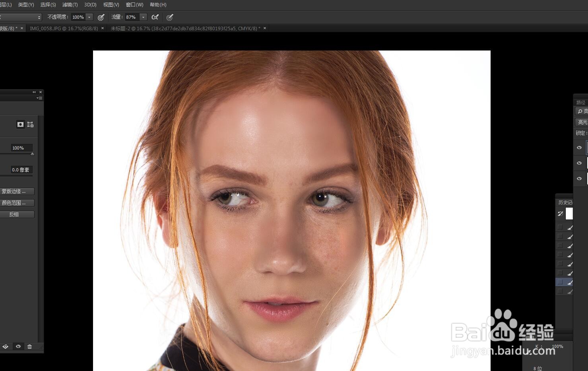Screen dimensions: 588x371
Task: Open the 3D(D) menu
Action: tap(90, 5)
